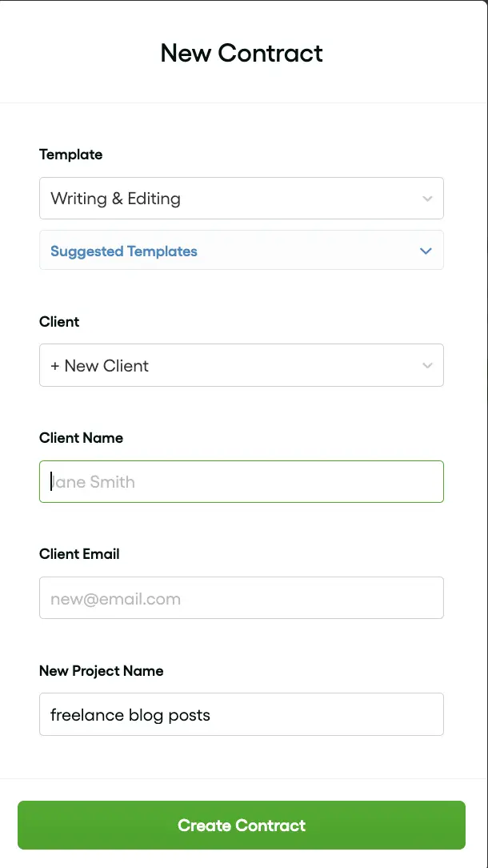The width and height of the screenshot is (488, 868).
Task: Click the Template field label
Action: pos(71,155)
